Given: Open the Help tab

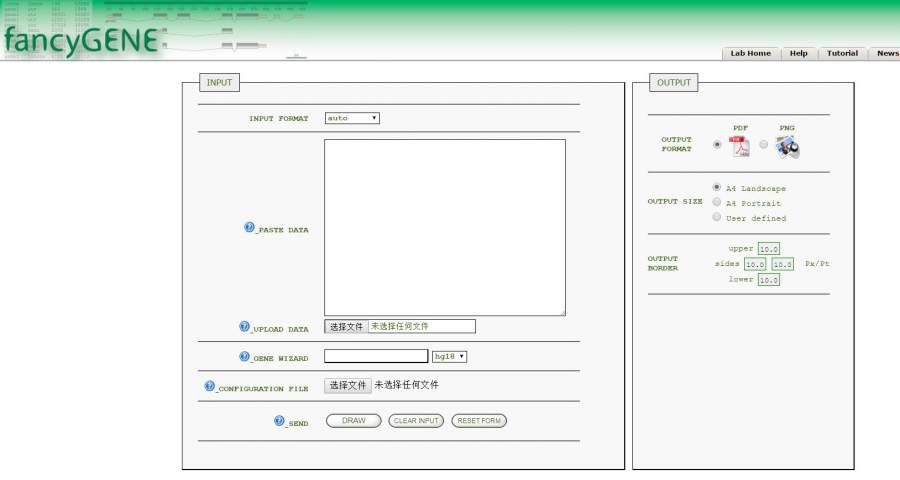Looking at the screenshot, I should coord(798,53).
